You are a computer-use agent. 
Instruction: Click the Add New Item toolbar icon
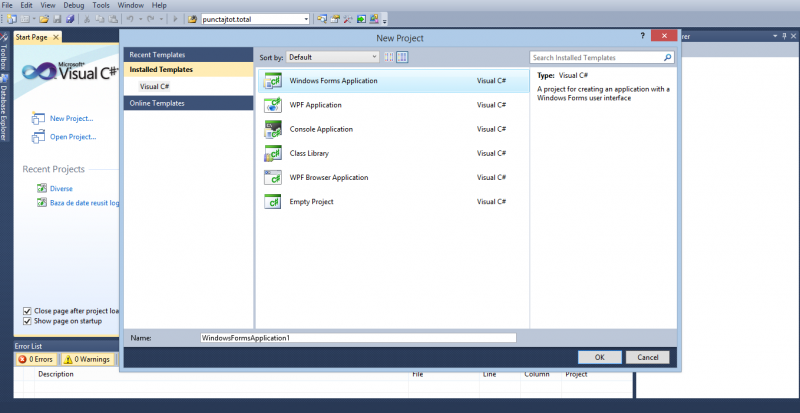point(24,19)
